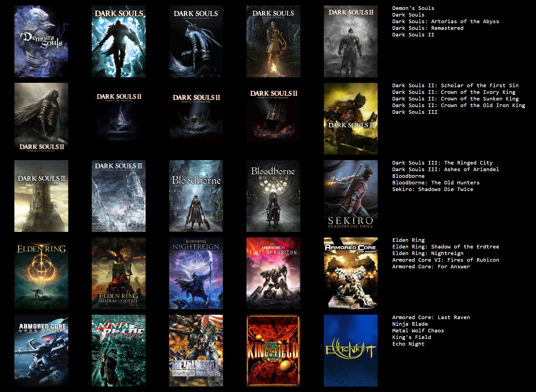This screenshot has width=536, height=392.
Task: Click Dark Souls III Ringed City cover
Action: pyautogui.click(x=41, y=196)
